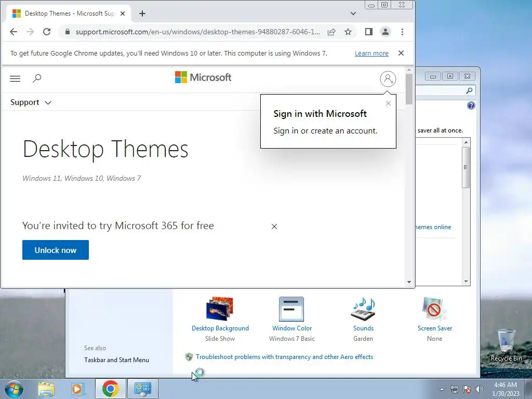The width and height of the screenshot is (532, 399).
Task: Close the Desktop Themes tab
Action: 123,14
